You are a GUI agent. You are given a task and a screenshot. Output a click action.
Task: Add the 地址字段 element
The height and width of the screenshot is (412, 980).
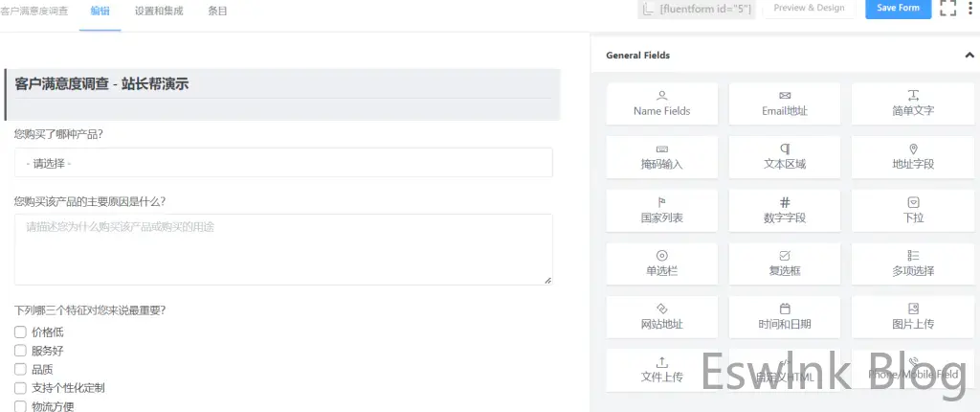click(906, 156)
